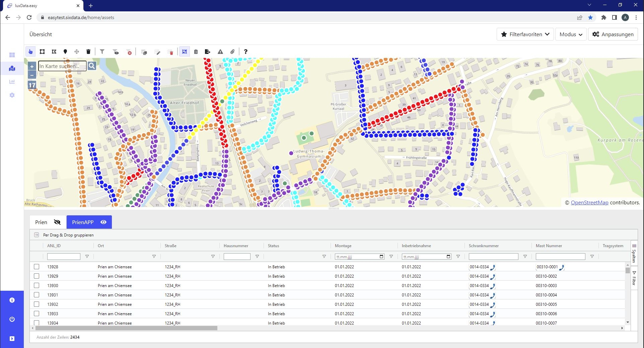Switch to the PrienAPP tab

pos(89,222)
